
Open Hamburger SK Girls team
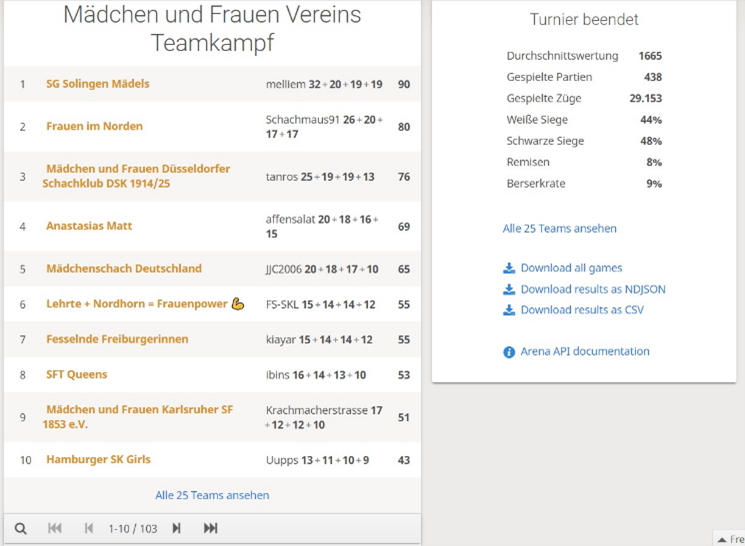point(98,459)
